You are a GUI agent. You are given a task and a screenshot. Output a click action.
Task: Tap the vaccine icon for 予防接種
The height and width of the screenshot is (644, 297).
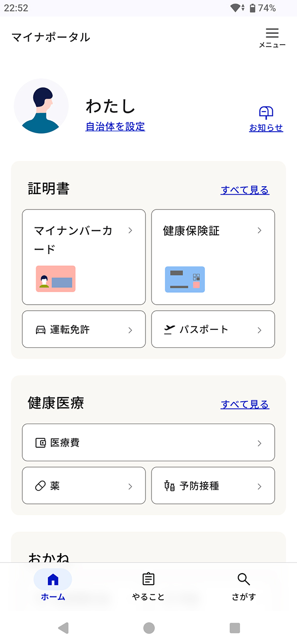tap(169, 486)
